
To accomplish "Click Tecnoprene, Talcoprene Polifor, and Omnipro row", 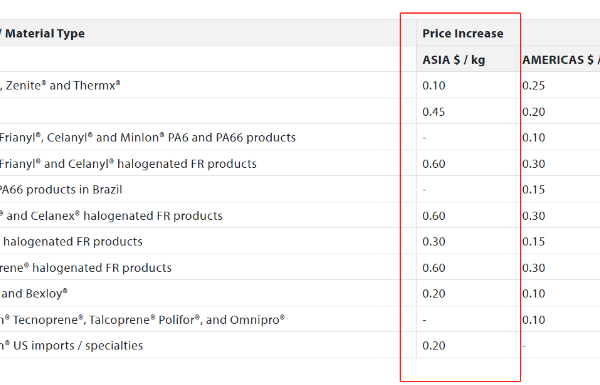I will tap(142, 320).
